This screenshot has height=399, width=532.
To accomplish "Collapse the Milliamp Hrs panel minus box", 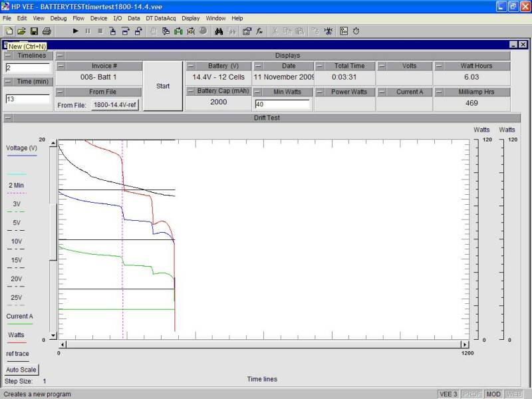I will [x=439, y=92].
